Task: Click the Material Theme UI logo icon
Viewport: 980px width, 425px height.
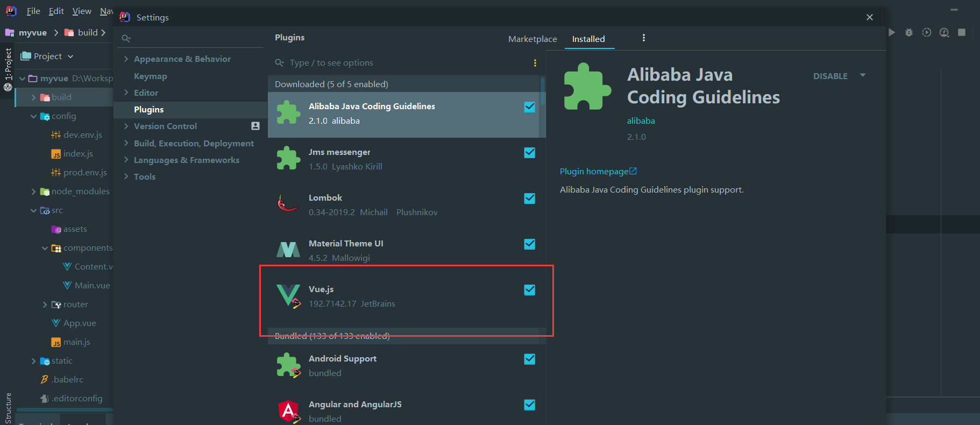Action: [x=288, y=250]
